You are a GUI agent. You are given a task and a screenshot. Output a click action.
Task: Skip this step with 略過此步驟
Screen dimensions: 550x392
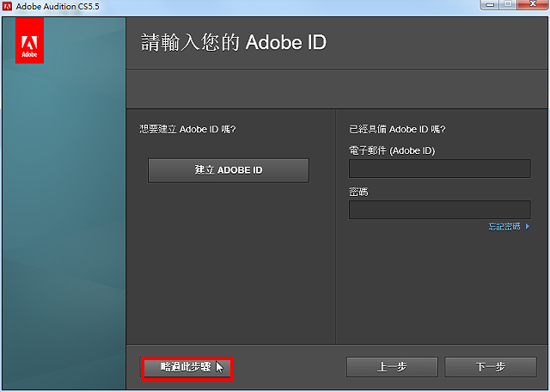(187, 368)
